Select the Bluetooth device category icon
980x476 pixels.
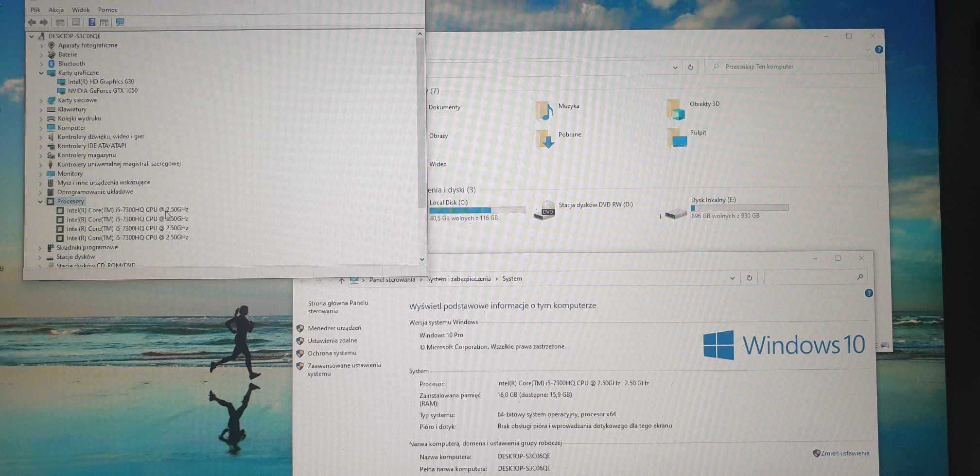click(x=52, y=64)
